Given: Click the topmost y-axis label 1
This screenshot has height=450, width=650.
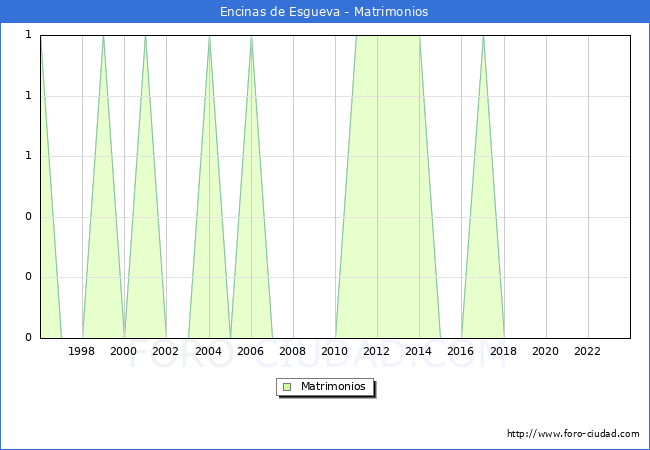Looking at the screenshot, I should [28, 35].
